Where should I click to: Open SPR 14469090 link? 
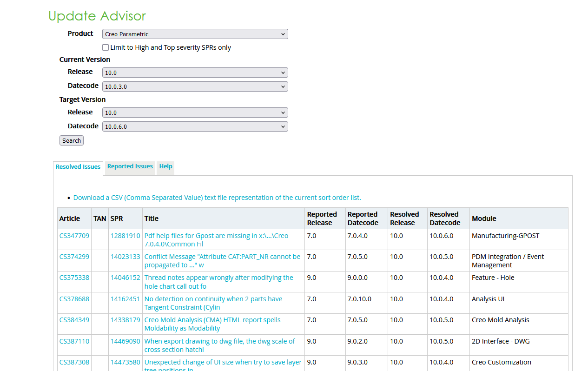[x=125, y=341]
